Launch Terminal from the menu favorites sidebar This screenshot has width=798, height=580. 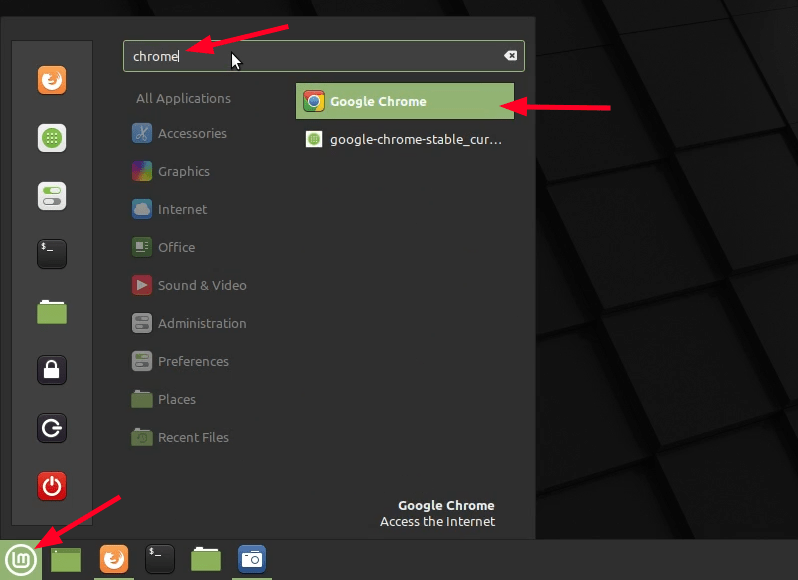coord(52,254)
